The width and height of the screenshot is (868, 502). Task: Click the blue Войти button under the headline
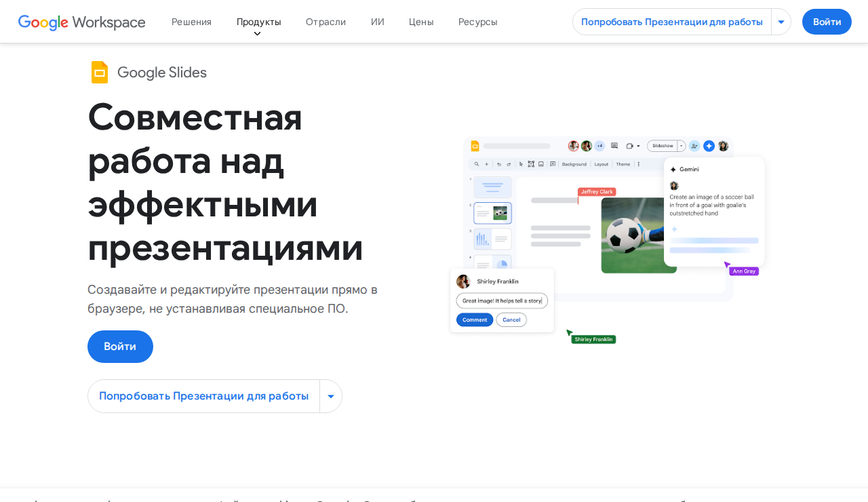[120, 347]
